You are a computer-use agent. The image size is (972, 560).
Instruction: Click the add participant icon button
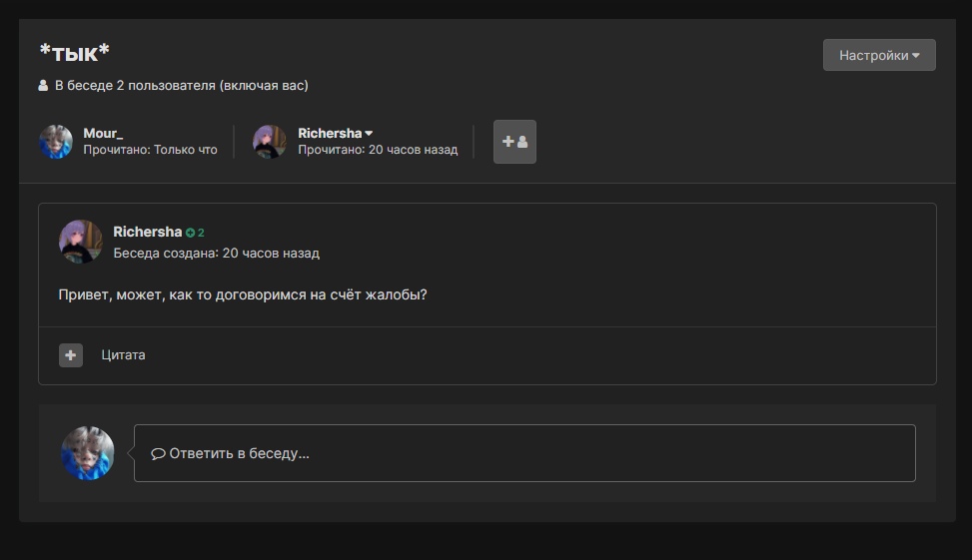coord(514,142)
